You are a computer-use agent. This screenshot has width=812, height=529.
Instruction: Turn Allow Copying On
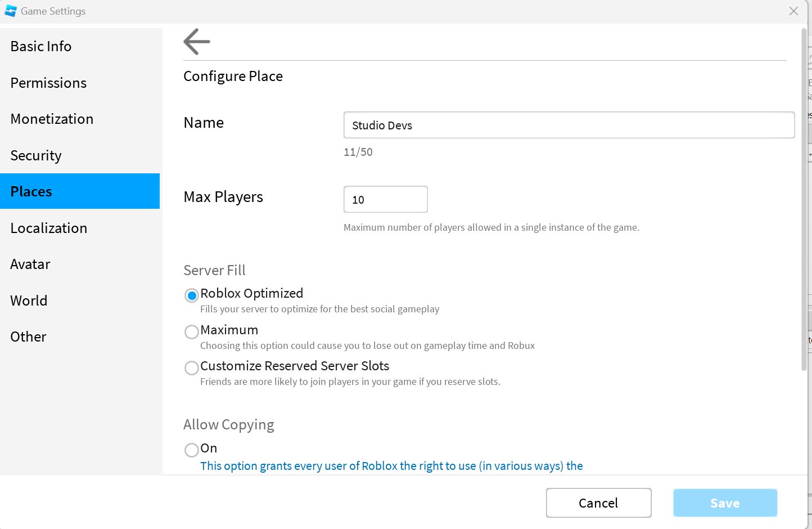[x=192, y=450]
